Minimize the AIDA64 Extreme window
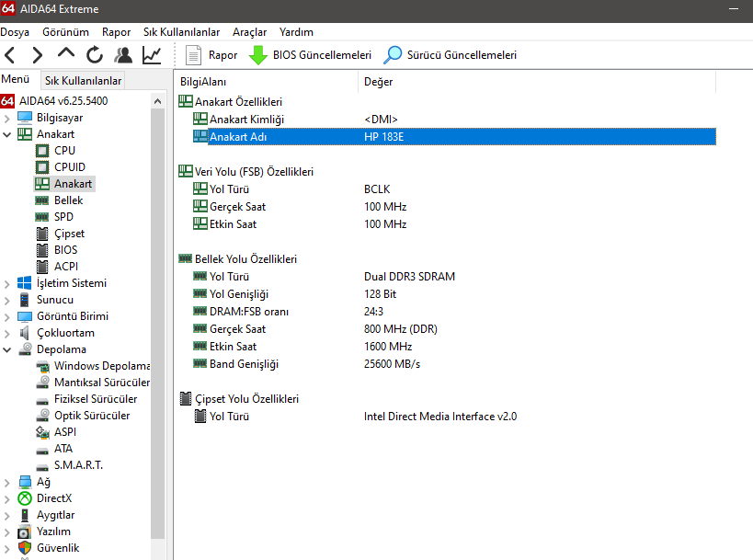This screenshot has width=753, height=560. (734, 9)
